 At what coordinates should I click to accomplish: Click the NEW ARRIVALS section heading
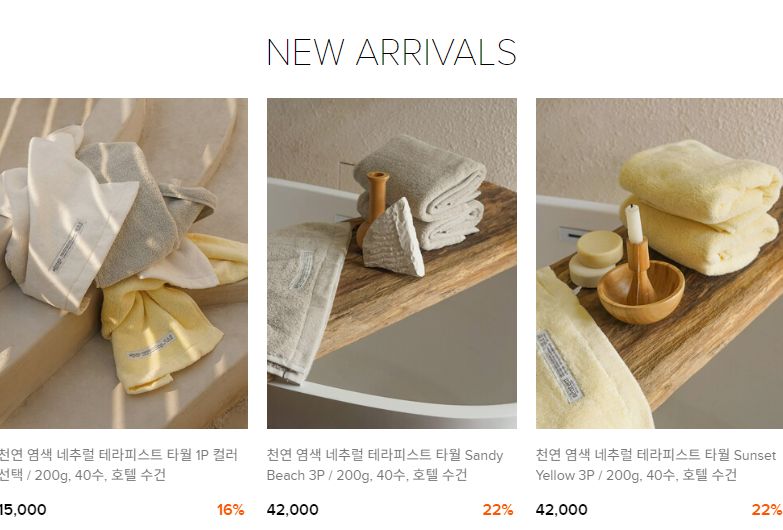392,52
